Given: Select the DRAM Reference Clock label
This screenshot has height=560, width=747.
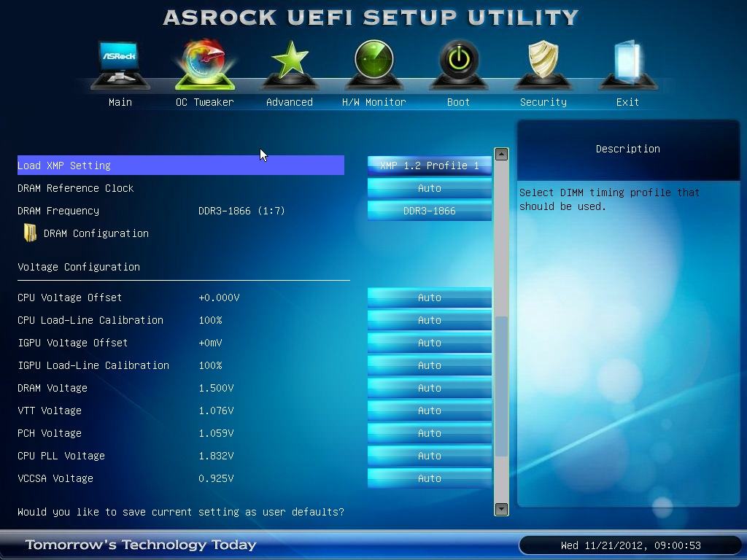Looking at the screenshot, I should 76,188.
